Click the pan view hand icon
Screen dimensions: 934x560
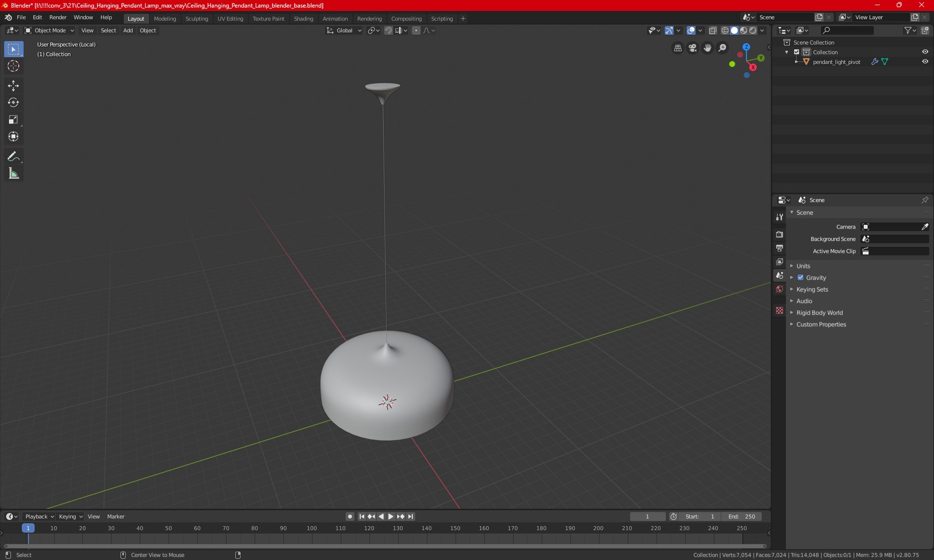click(708, 48)
